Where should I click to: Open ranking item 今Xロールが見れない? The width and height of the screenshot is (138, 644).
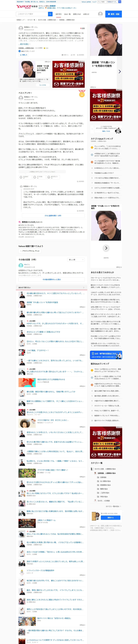pyautogui.click(x=108, y=370)
